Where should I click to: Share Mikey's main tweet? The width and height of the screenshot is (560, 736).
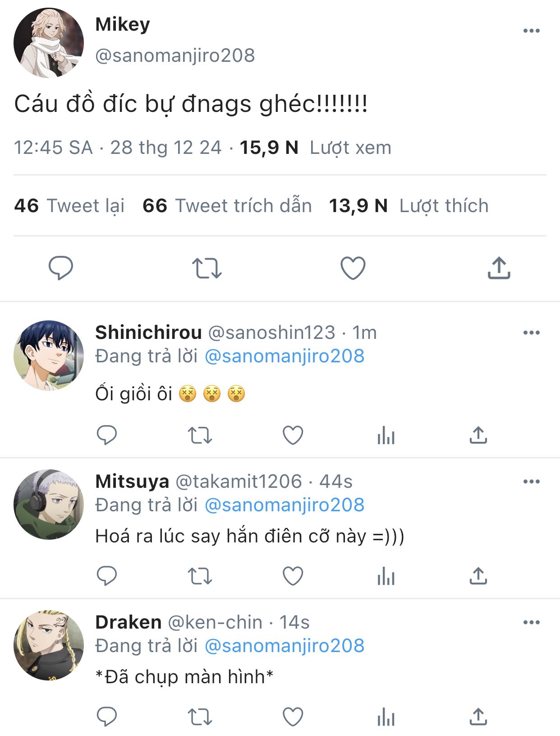tap(499, 268)
